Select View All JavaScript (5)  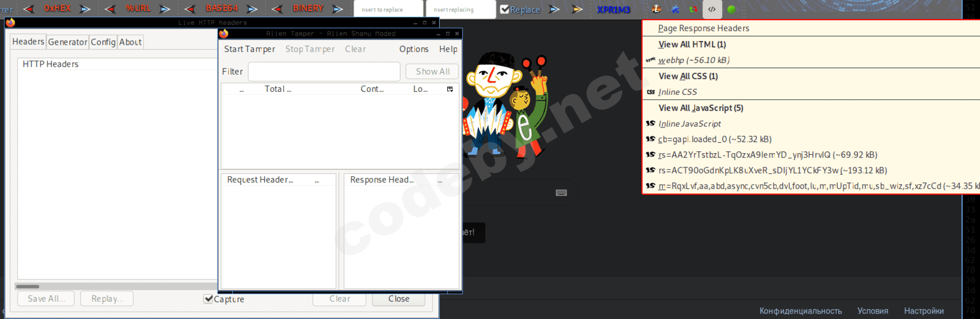[x=811, y=108]
